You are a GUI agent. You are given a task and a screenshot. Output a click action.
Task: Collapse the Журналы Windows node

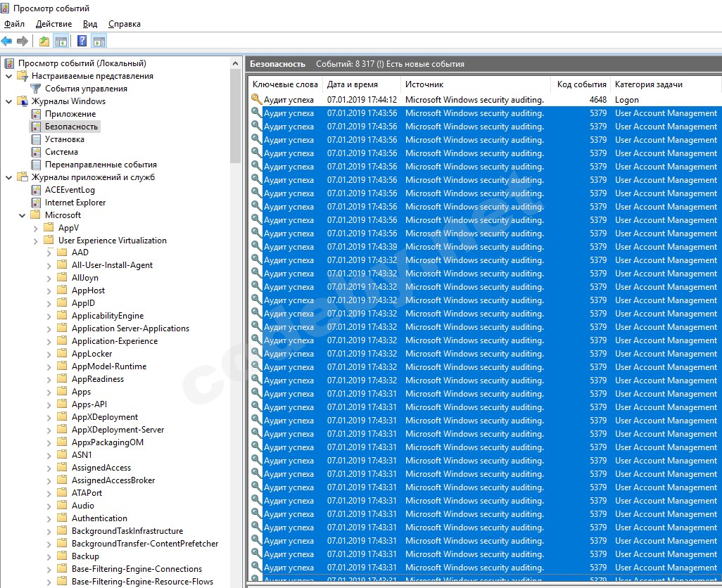point(8,101)
